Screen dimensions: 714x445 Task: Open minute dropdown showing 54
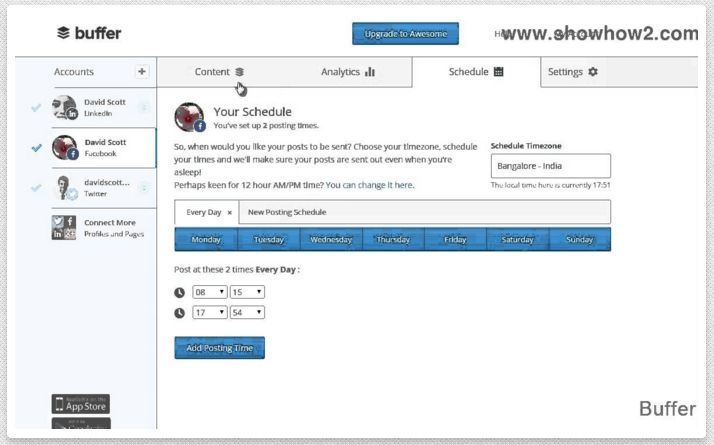pyautogui.click(x=247, y=312)
